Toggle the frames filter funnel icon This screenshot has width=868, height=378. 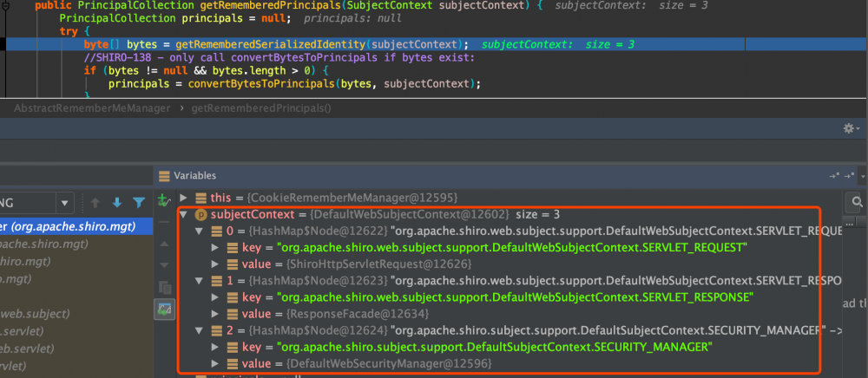pyautogui.click(x=139, y=203)
